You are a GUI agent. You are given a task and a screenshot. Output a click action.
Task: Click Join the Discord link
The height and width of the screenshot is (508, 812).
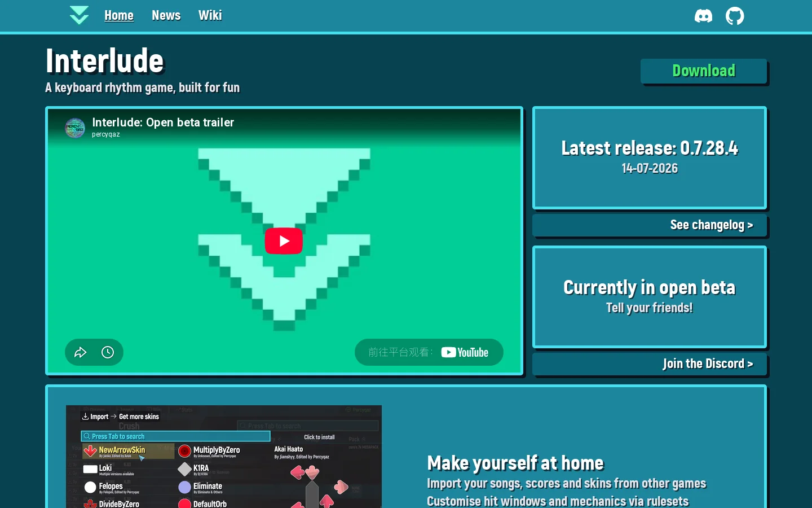pos(650,364)
